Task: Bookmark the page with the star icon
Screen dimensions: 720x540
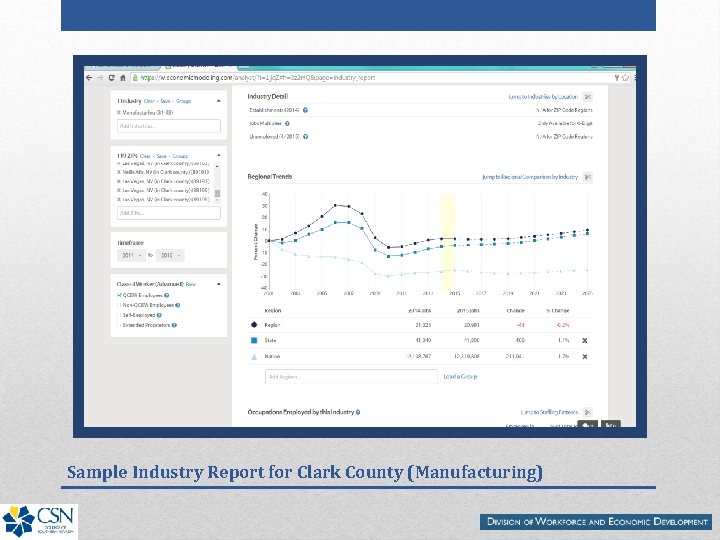Action: [x=625, y=78]
